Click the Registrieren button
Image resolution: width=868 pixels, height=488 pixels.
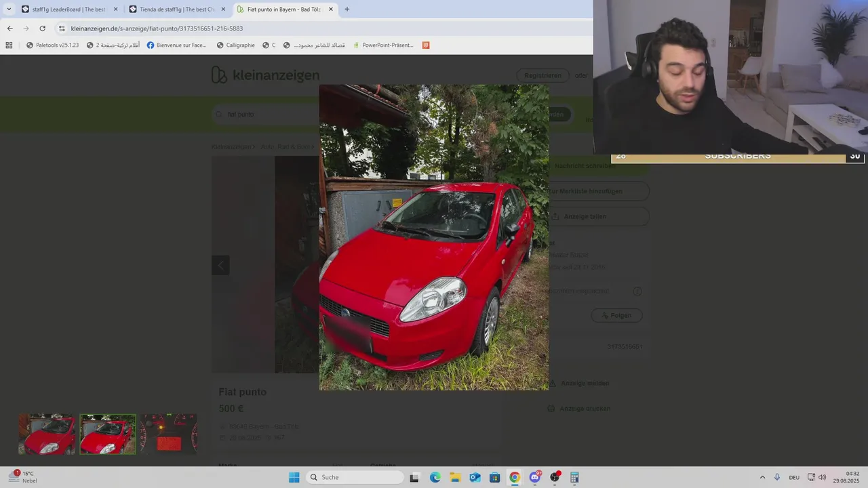[542, 75]
